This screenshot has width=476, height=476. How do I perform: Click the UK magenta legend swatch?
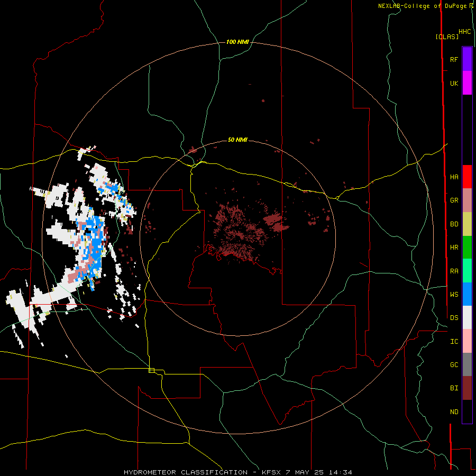[467, 83]
